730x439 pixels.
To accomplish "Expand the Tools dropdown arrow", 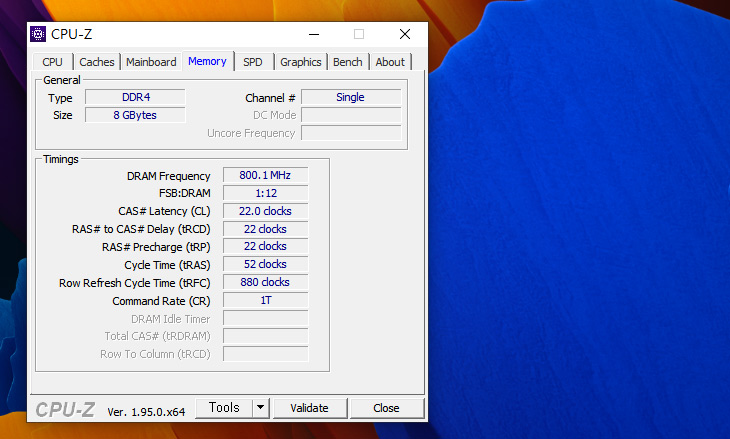I will tap(261, 408).
